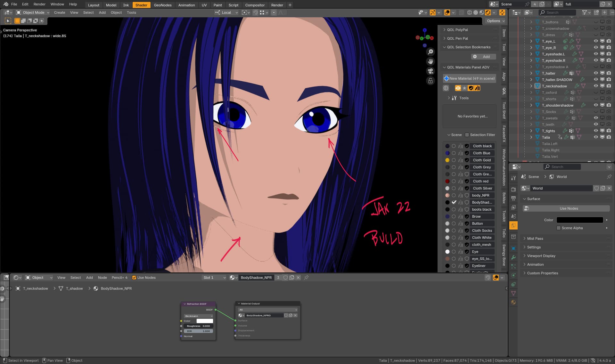The image size is (615, 364).
Task: Click the viewport zoom magnifier gizmo
Action: pos(430,52)
